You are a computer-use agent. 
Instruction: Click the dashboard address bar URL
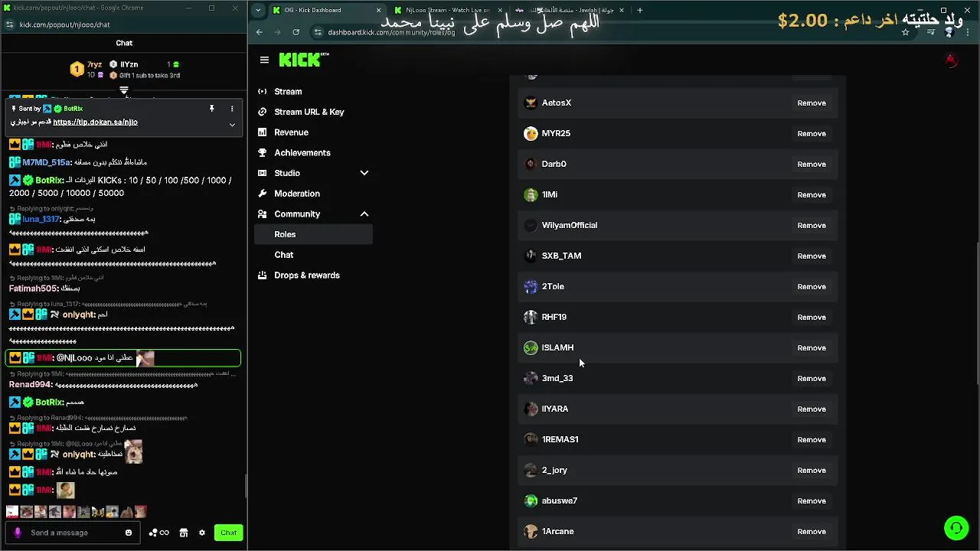click(x=391, y=32)
